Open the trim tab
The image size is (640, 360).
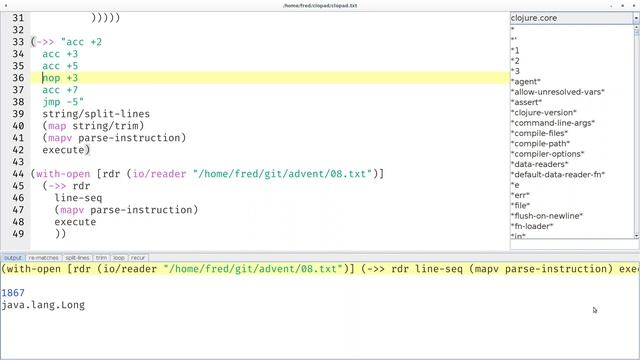(x=101, y=258)
